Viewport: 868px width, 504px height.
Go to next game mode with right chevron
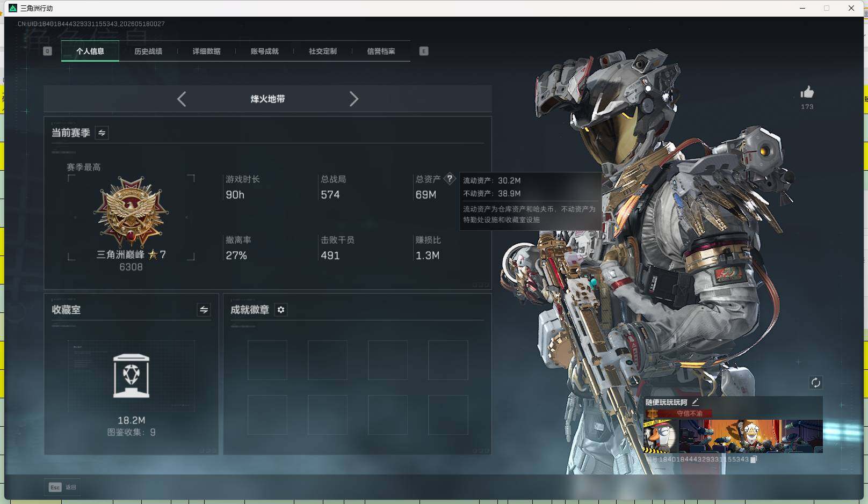[x=353, y=99]
